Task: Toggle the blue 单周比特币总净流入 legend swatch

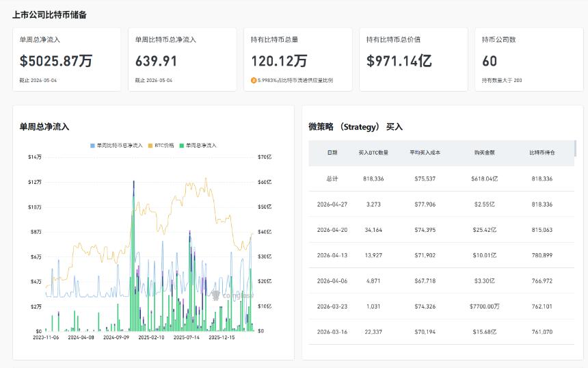Action: [92, 146]
